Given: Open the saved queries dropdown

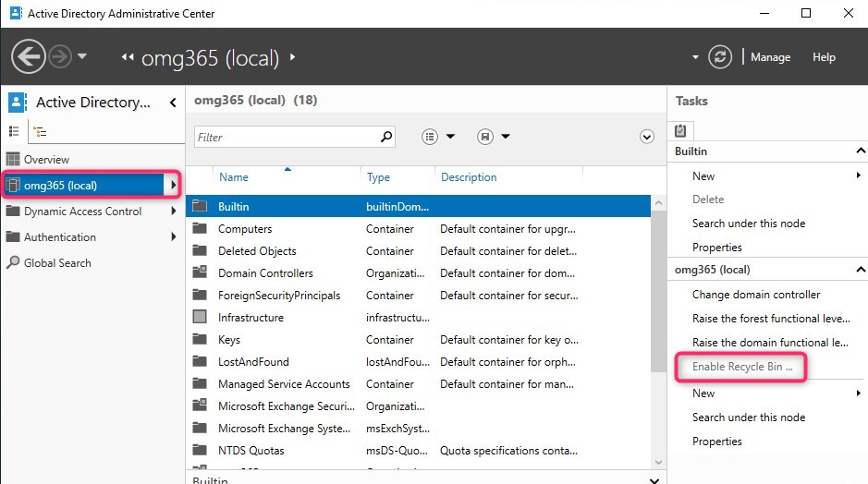Looking at the screenshot, I should (x=495, y=137).
